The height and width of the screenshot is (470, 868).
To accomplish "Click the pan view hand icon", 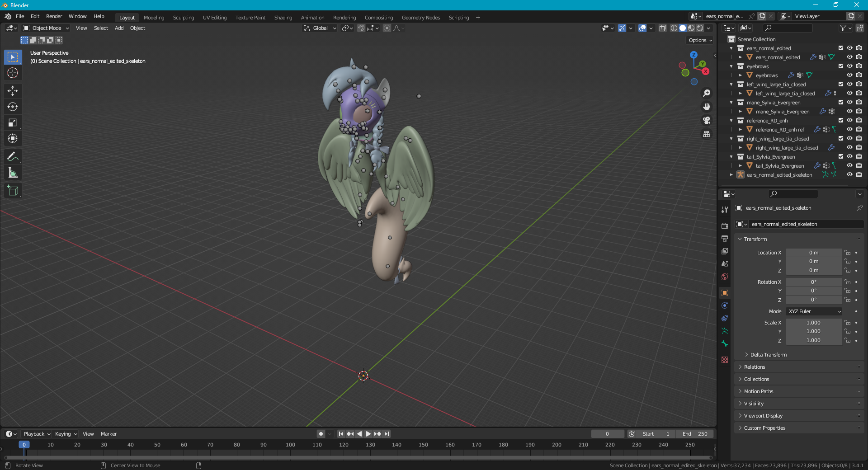I will tap(707, 107).
